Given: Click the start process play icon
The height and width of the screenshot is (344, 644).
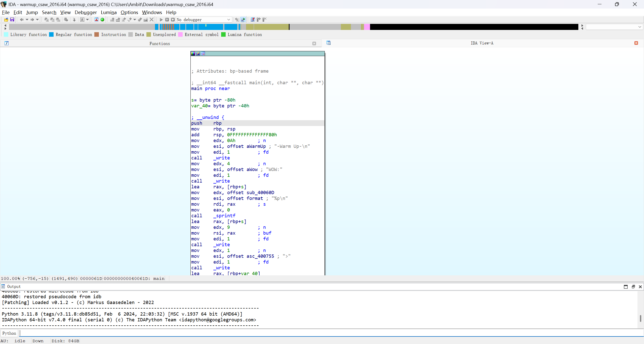Looking at the screenshot, I should pos(161,20).
